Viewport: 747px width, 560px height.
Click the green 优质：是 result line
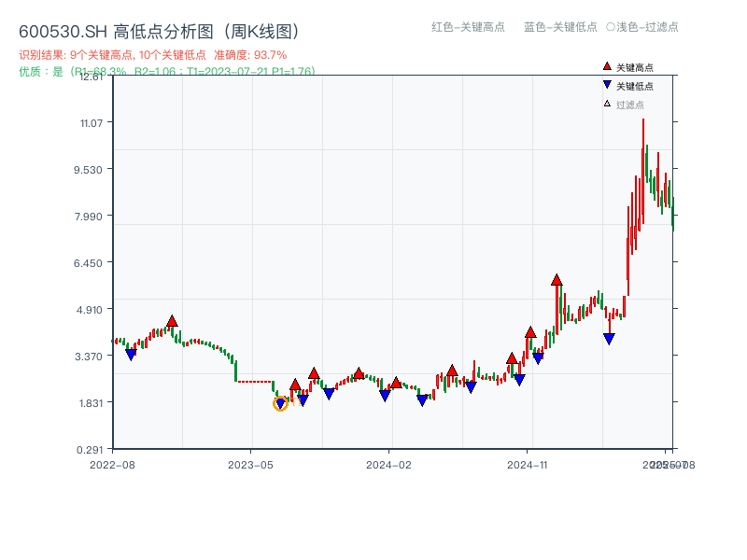(x=167, y=72)
